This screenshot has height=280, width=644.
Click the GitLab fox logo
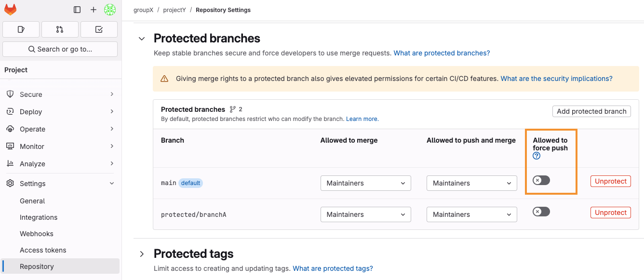[x=10, y=10]
